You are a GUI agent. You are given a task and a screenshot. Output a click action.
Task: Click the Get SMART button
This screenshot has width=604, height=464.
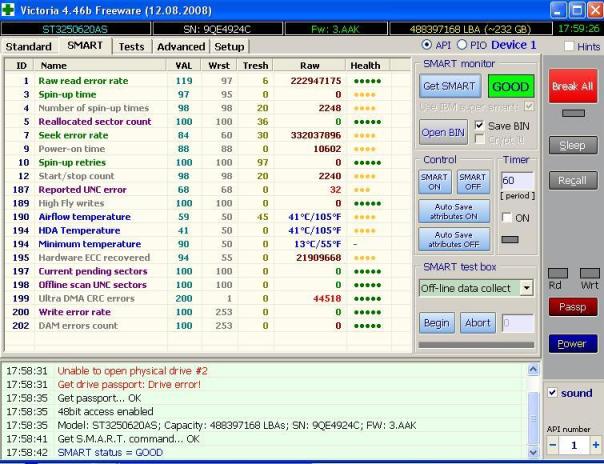[450, 86]
